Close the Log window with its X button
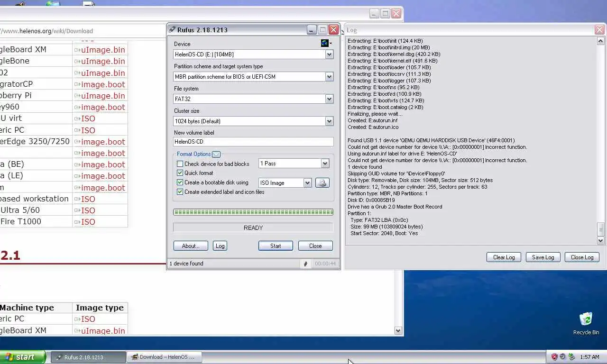The image size is (607, 364). pyautogui.click(x=599, y=30)
